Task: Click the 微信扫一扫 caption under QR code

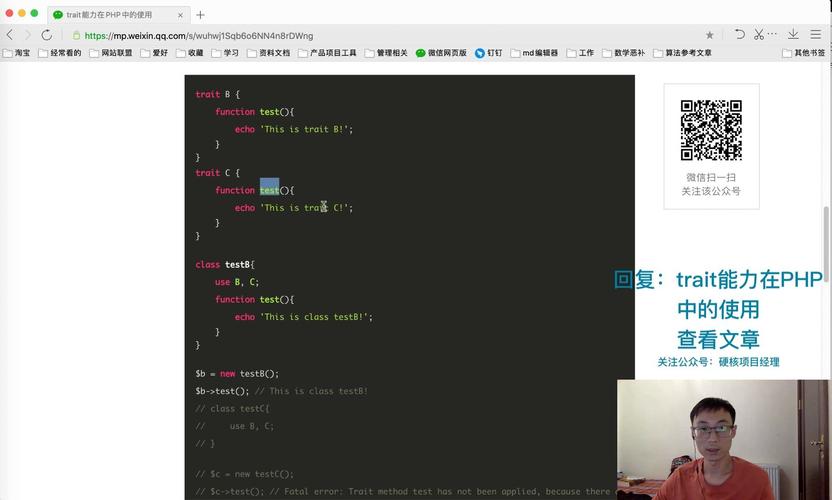Action: (710, 177)
